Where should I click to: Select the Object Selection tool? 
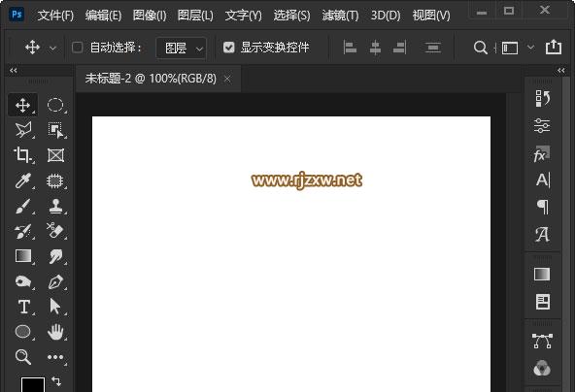pyautogui.click(x=55, y=130)
